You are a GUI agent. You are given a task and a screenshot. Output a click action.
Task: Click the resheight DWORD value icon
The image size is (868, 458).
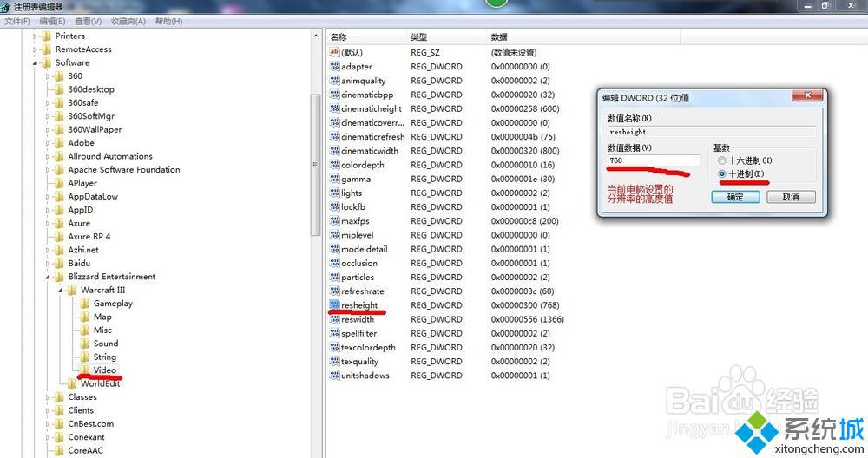tap(334, 305)
